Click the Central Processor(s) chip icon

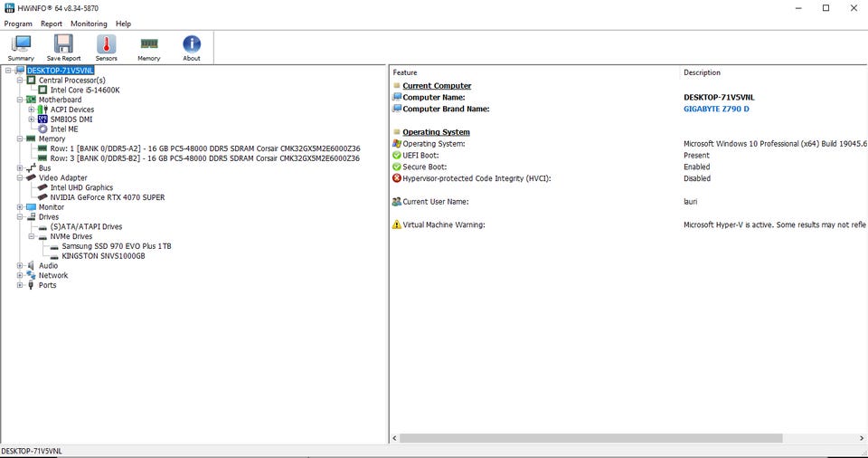tap(31, 81)
